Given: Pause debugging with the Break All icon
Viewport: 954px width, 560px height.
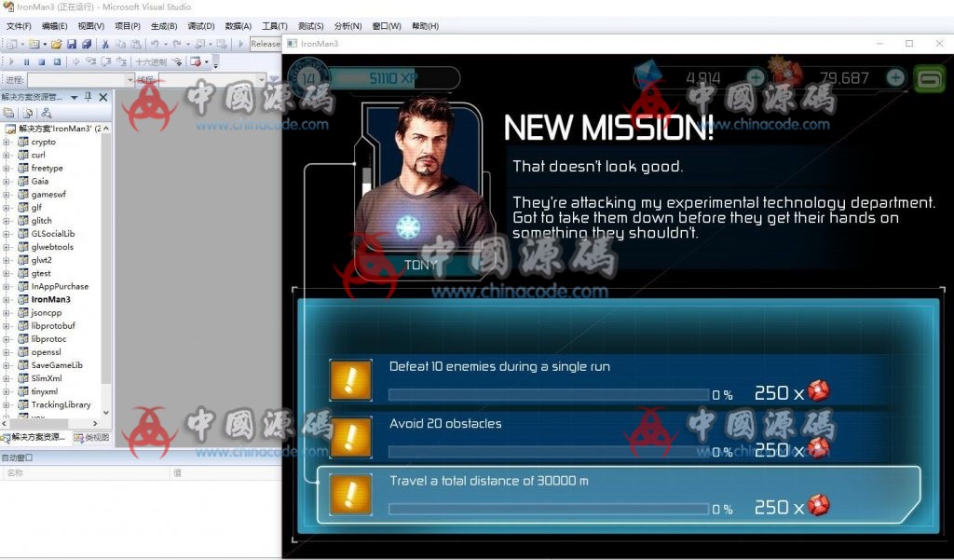Looking at the screenshot, I should [26, 62].
